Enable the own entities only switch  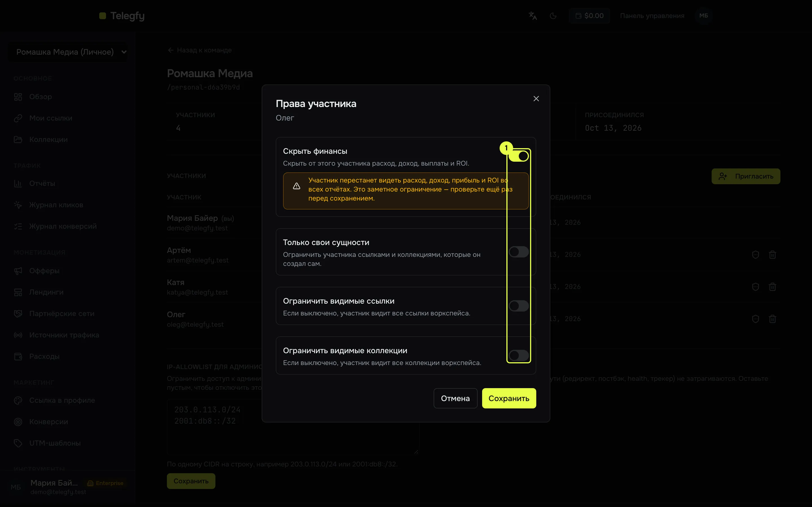coord(518,252)
